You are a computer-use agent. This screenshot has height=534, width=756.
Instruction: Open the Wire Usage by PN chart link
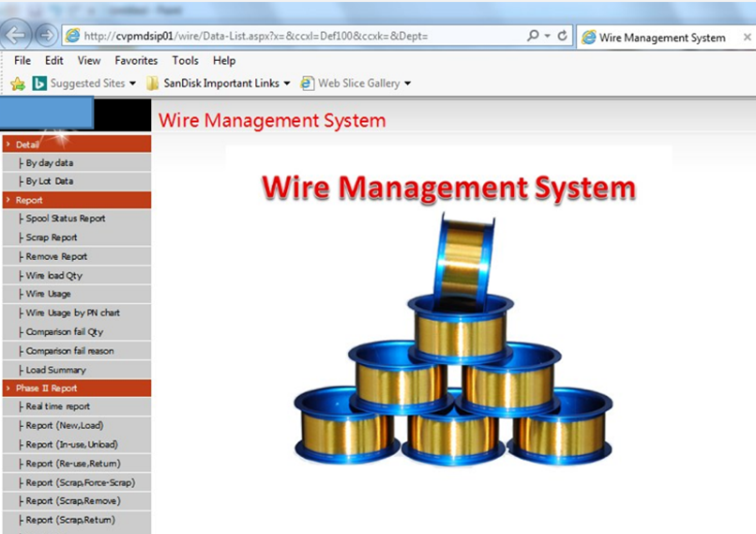[x=72, y=313]
